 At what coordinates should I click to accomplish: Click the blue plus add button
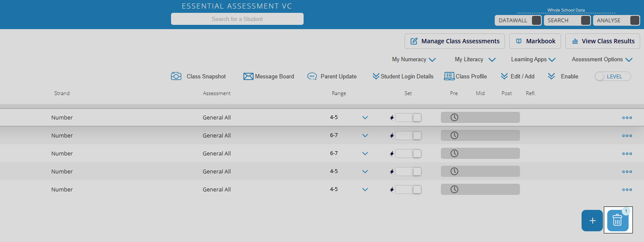click(x=592, y=221)
